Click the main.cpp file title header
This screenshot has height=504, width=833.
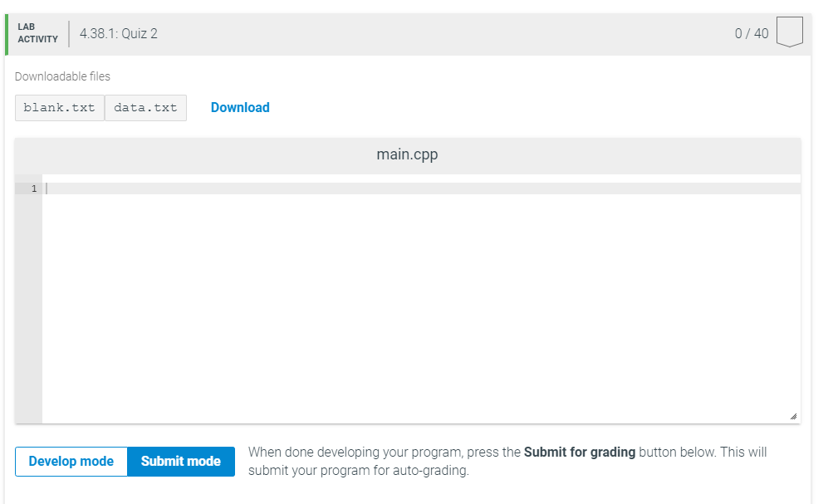click(x=408, y=154)
